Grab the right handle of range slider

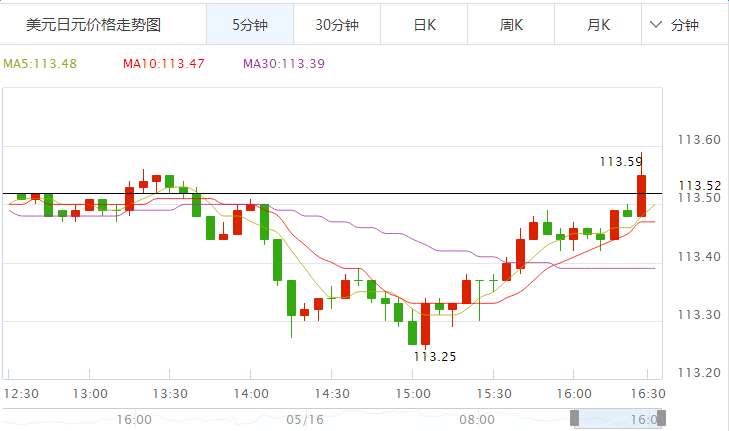pyautogui.click(x=661, y=418)
